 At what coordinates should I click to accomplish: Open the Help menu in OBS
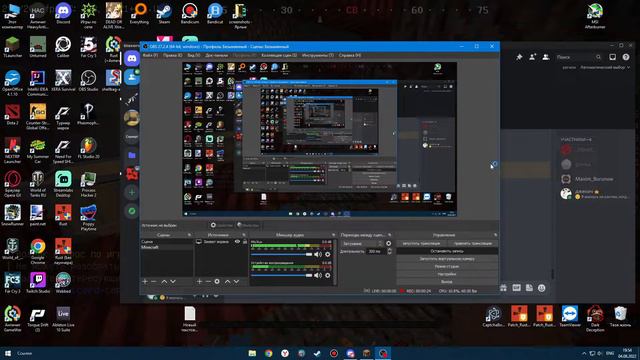coord(350,55)
